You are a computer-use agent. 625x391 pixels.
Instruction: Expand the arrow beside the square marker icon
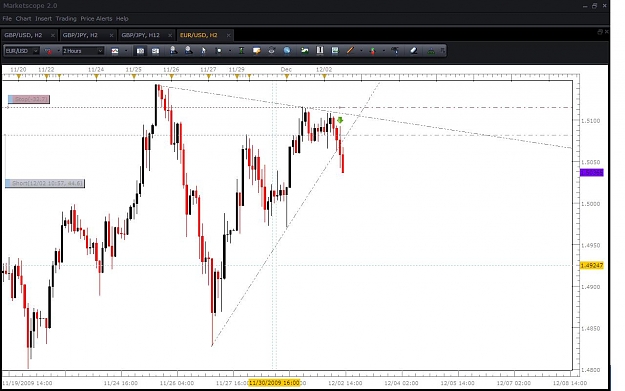point(230,51)
